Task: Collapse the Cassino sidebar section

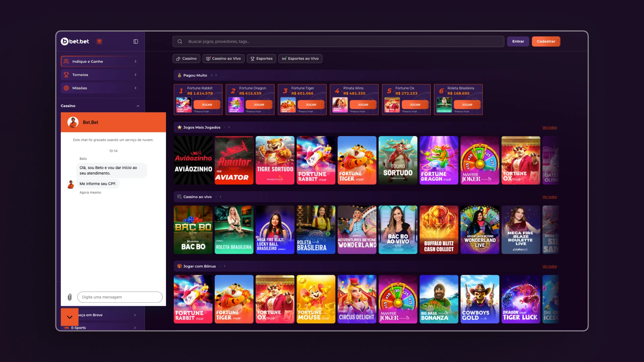Action: pyautogui.click(x=138, y=106)
